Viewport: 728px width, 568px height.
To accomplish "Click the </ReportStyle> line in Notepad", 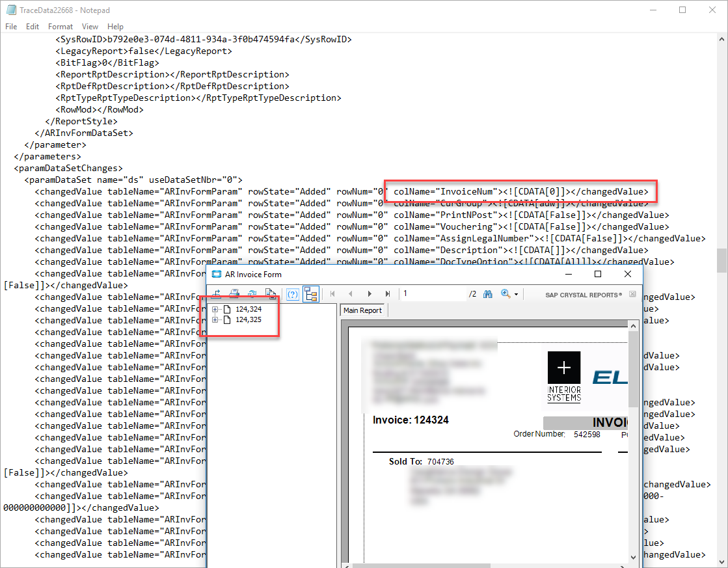I will click(81, 121).
